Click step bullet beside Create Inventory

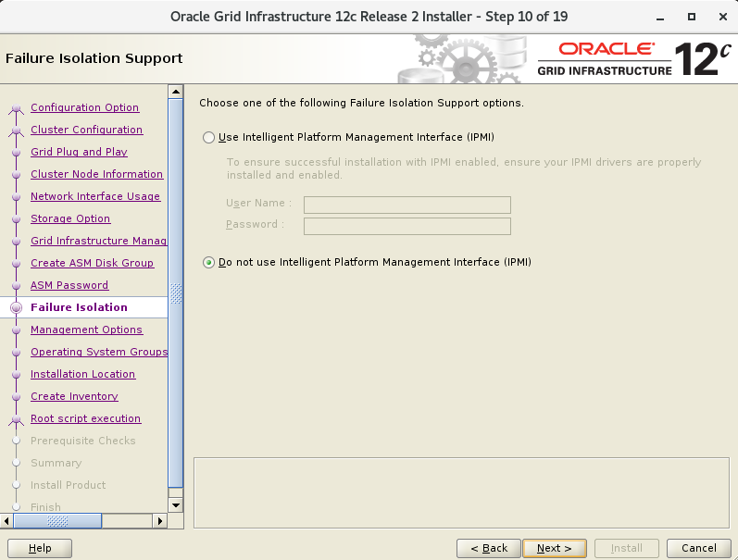16,397
